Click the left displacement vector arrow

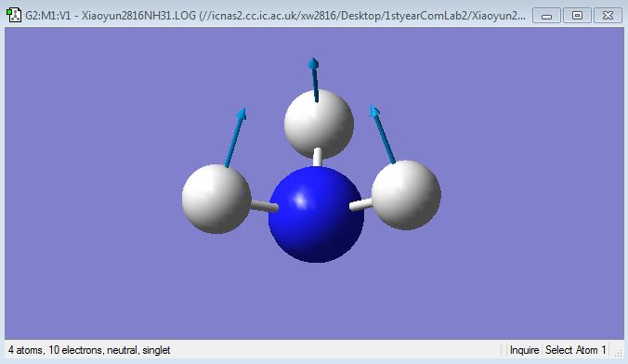coord(236,136)
